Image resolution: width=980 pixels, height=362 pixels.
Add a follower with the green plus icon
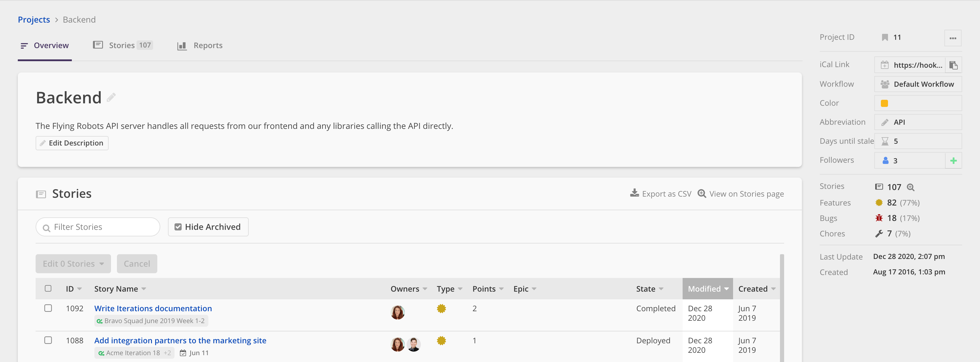tap(953, 161)
